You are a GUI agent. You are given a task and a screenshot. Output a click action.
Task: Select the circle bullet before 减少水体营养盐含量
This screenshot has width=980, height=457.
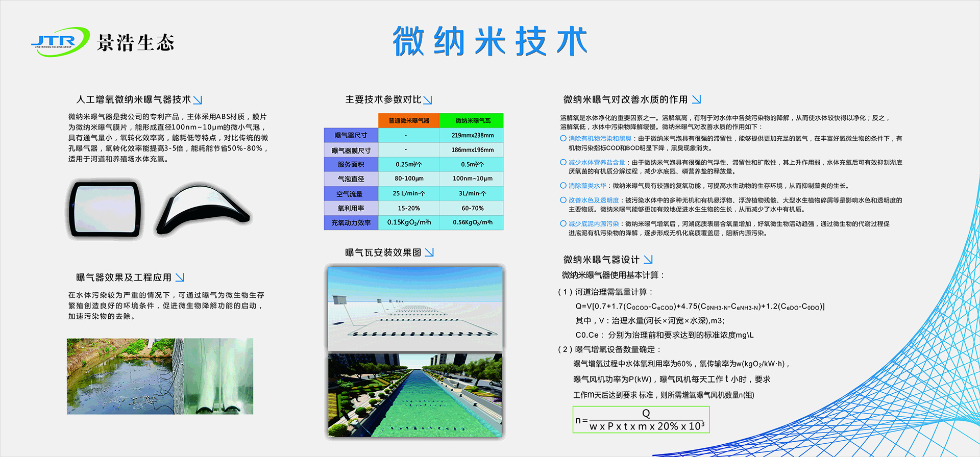point(563,162)
